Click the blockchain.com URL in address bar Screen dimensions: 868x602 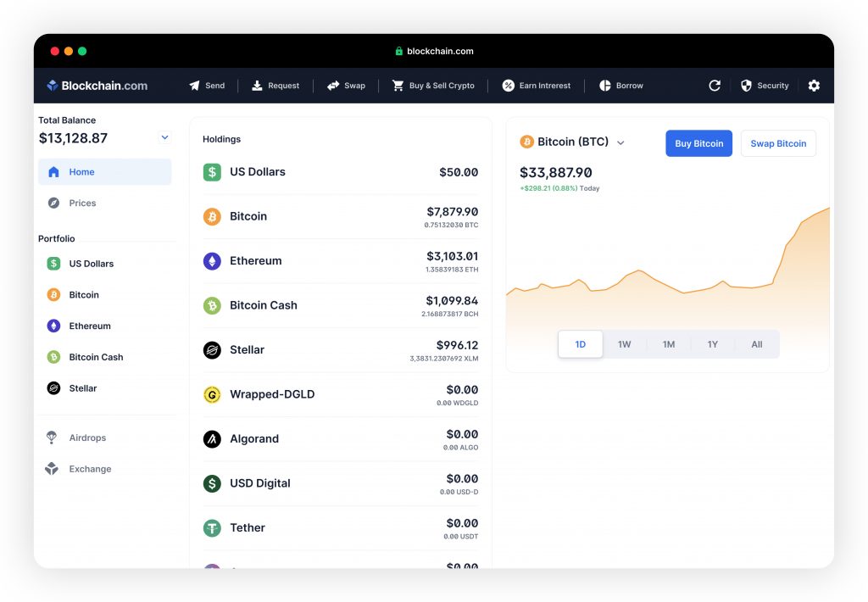[440, 51]
